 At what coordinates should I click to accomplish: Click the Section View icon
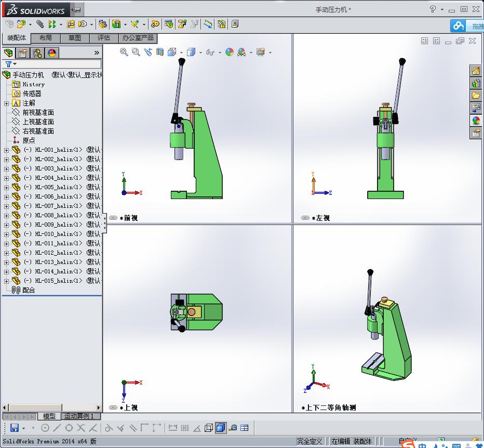pyautogui.click(x=159, y=52)
